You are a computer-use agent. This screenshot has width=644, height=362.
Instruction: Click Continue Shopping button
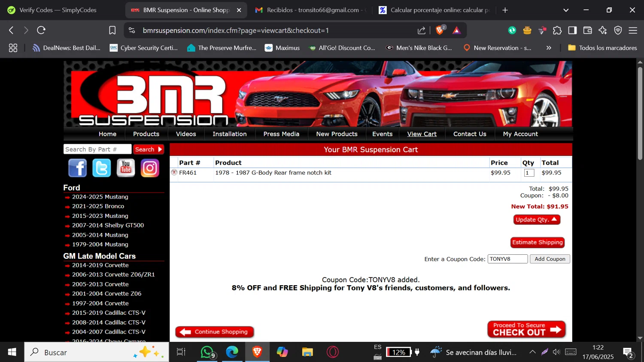click(215, 332)
